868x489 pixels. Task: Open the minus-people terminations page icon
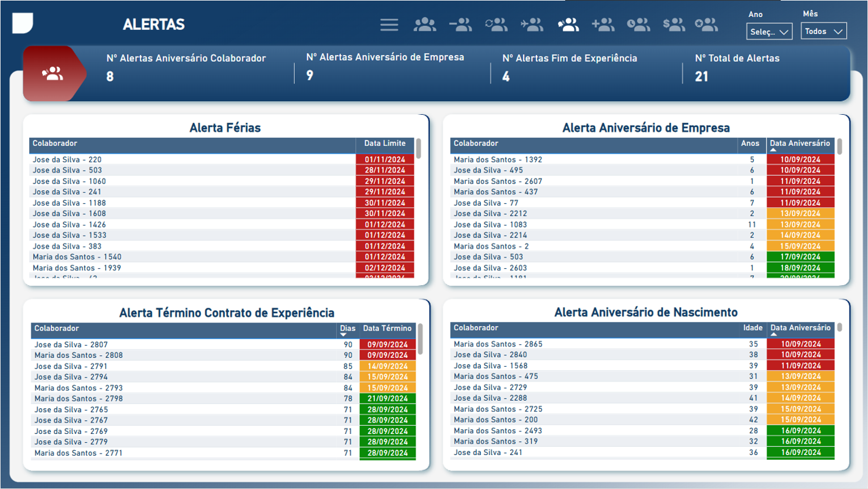click(460, 25)
